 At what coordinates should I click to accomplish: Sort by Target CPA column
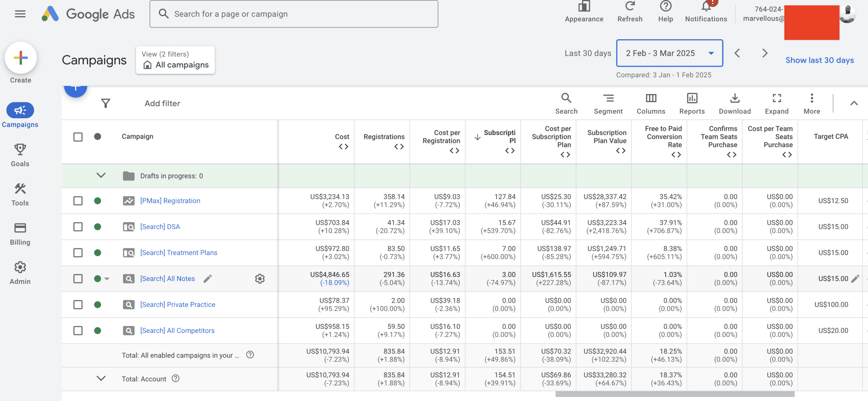(831, 136)
